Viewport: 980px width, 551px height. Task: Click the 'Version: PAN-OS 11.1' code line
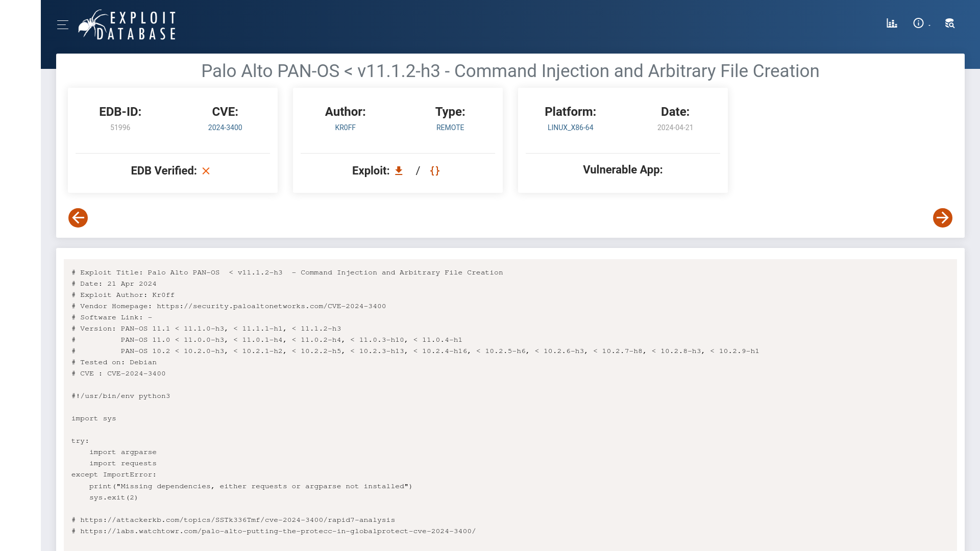(x=206, y=329)
